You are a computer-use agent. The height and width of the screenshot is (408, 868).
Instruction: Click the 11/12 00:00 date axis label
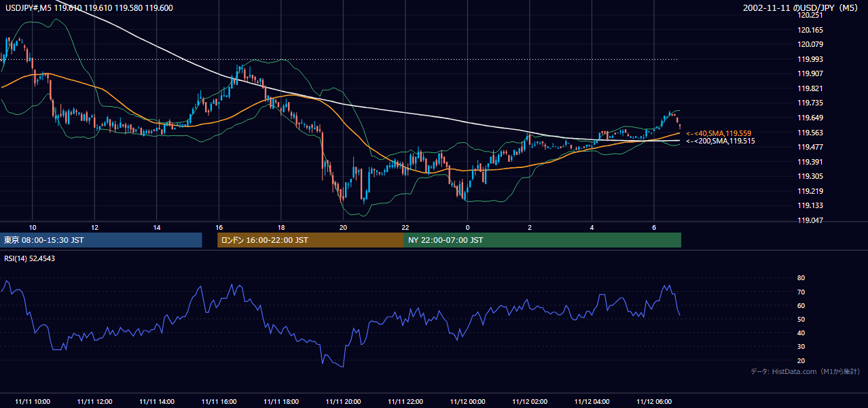coord(467,401)
